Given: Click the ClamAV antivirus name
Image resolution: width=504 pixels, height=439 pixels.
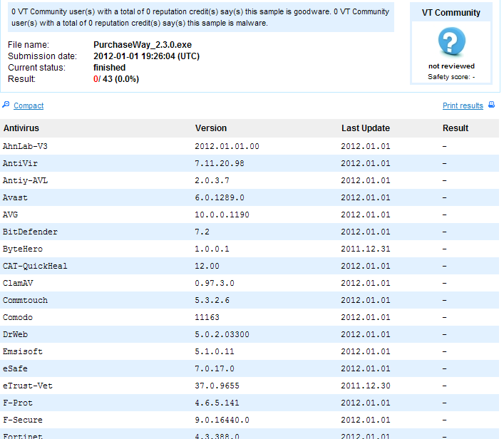Looking at the screenshot, I should 18,283.
